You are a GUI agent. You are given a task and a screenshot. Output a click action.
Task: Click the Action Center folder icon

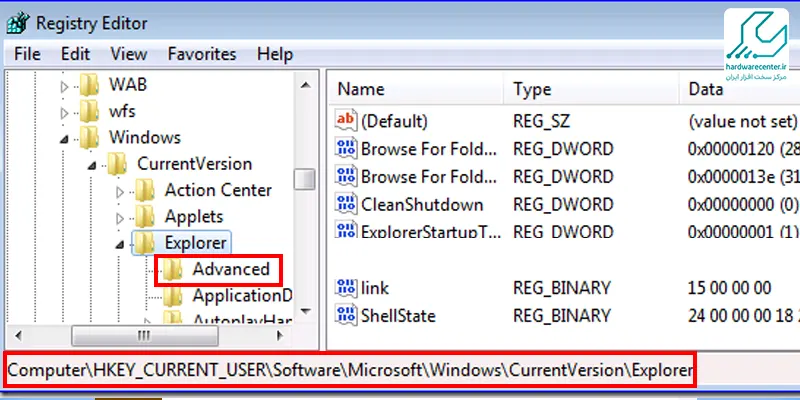[145, 191]
